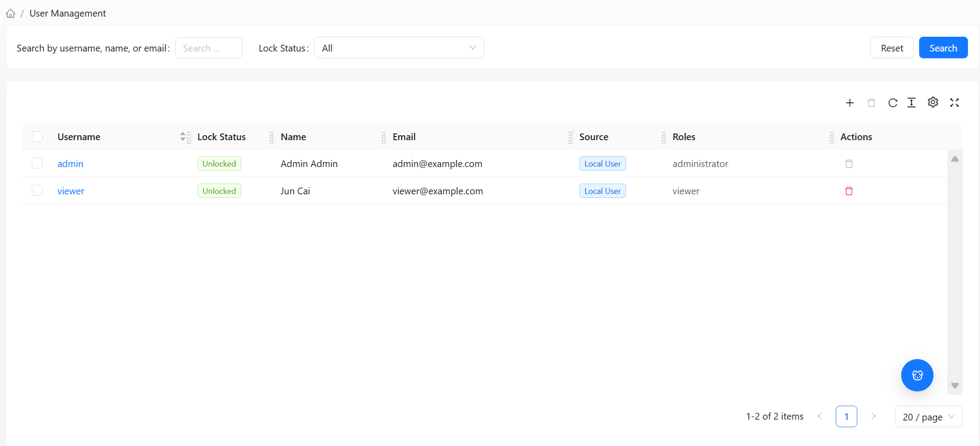Open the floating blue assistant button
Screen dimensions: 980x446
pyautogui.click(x=917, y=375)
